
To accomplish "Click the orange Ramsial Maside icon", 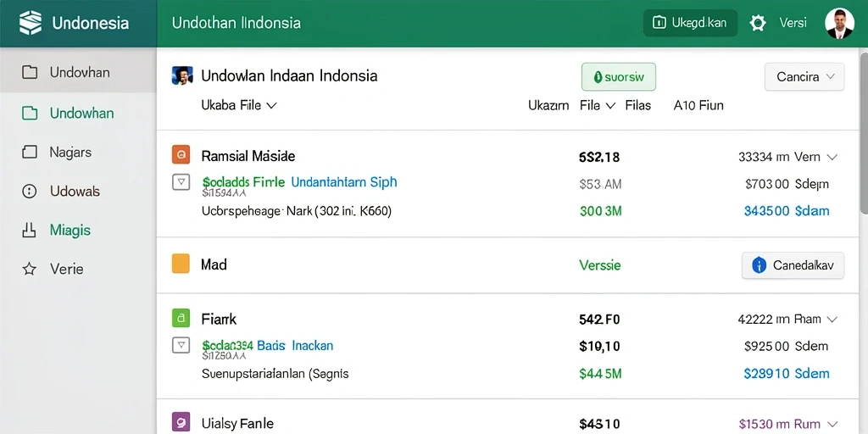I will [x=181, y=155].
